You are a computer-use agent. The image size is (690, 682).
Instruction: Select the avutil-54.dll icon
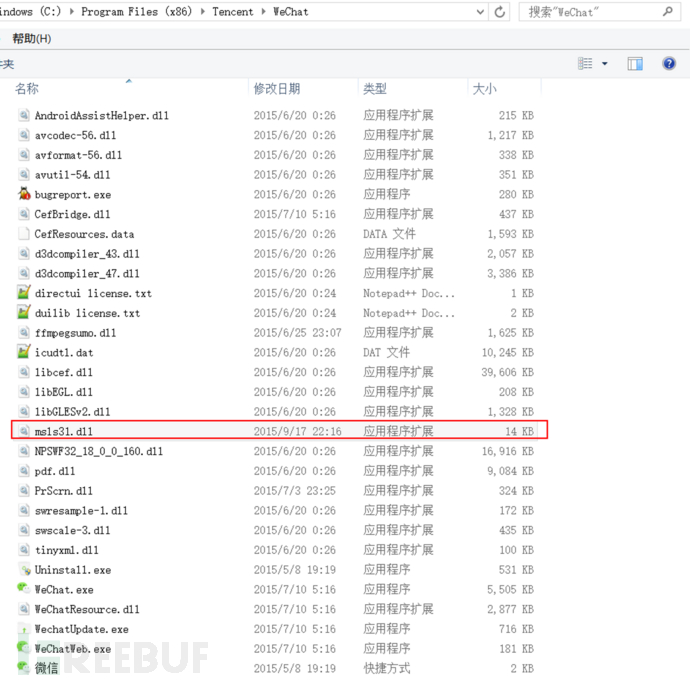[24, 174]
